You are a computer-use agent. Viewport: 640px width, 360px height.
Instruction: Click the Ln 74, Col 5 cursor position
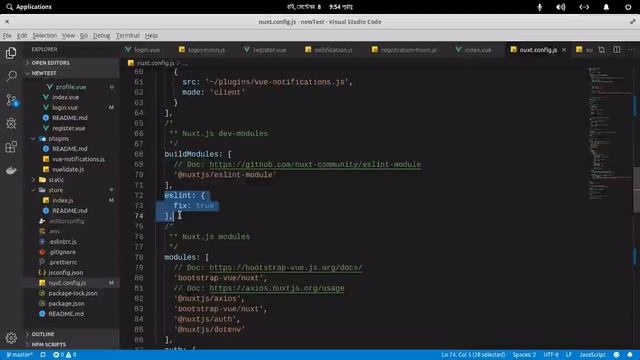click(473, 355)
